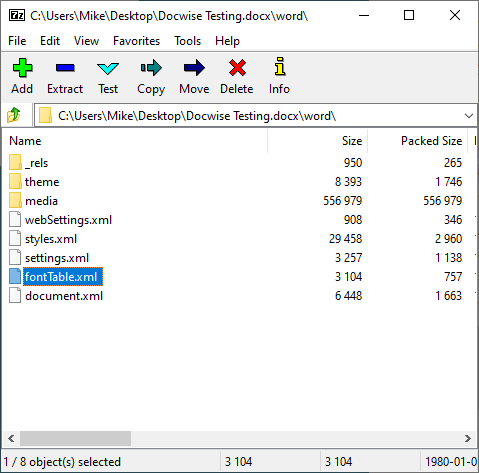Viewport: 479px width, 473px height.
Task: Click the 7z application icon in title bar
Action: 17,15
